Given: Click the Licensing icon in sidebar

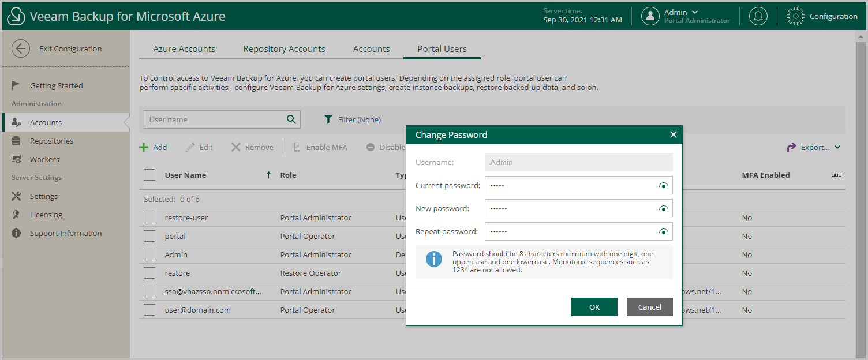Looking at the screenshot, I should (16, 215).
